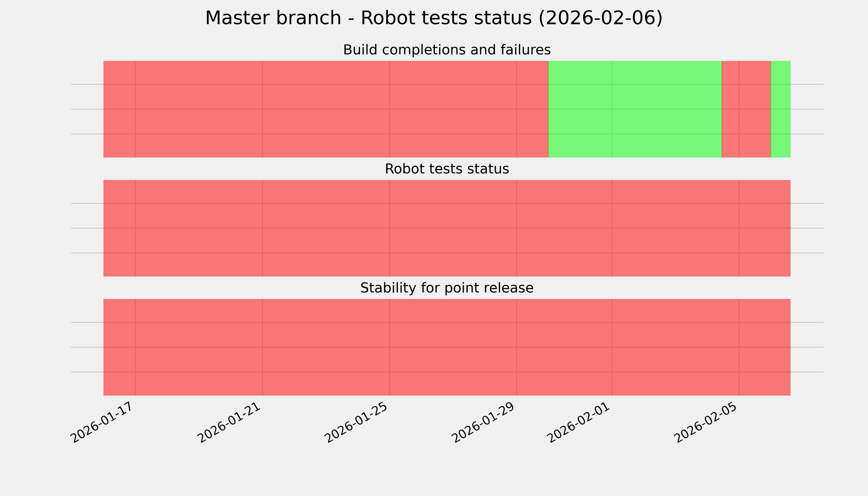Viewport: 868px width, 496px height.
Task: Click the (2026-02-06) date in the main title
Action: coord(600,18)
